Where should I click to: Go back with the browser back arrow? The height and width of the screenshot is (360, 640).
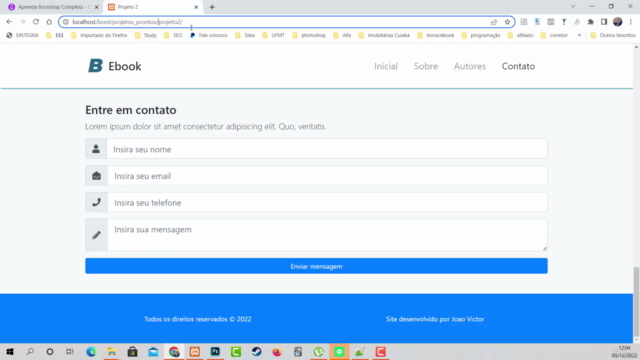point(9,22)
